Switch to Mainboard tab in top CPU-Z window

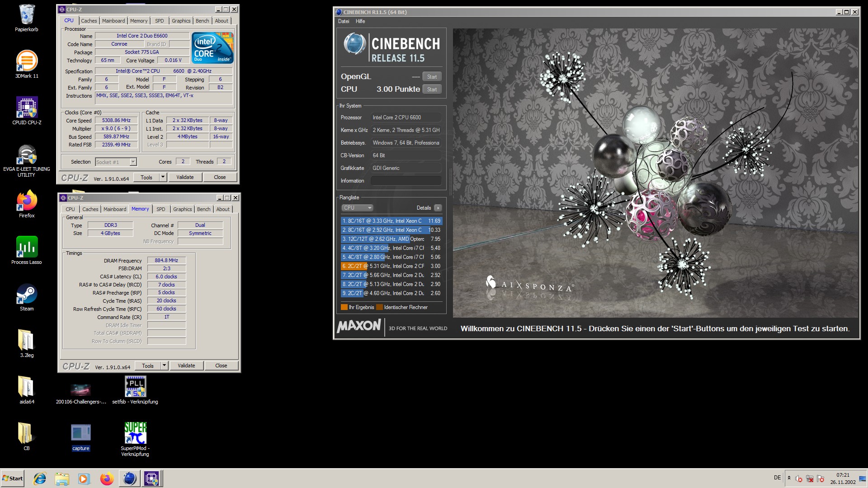[113, 21]
